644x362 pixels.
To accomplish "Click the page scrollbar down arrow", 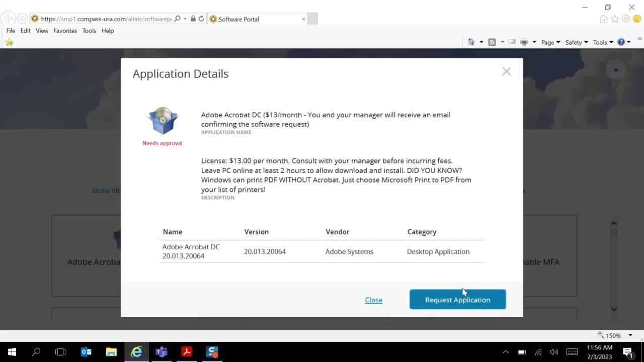I will (614, 309).
